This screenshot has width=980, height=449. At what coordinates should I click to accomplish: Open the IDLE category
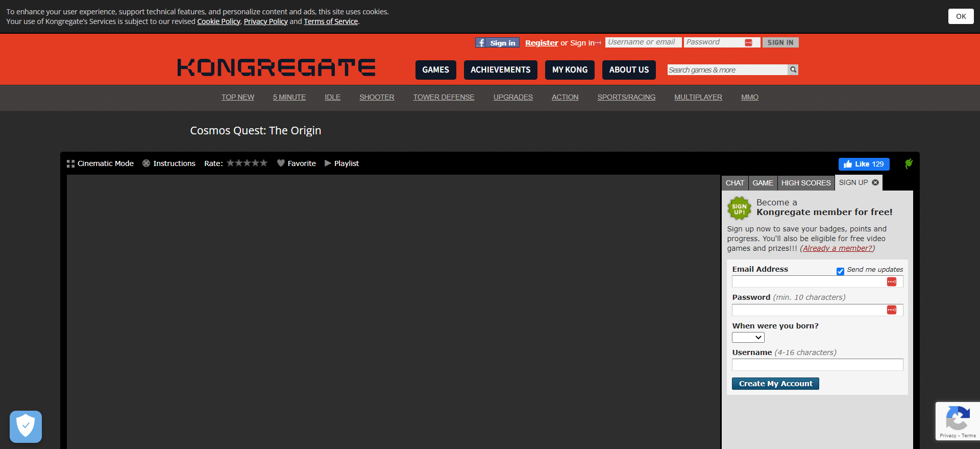333,97
